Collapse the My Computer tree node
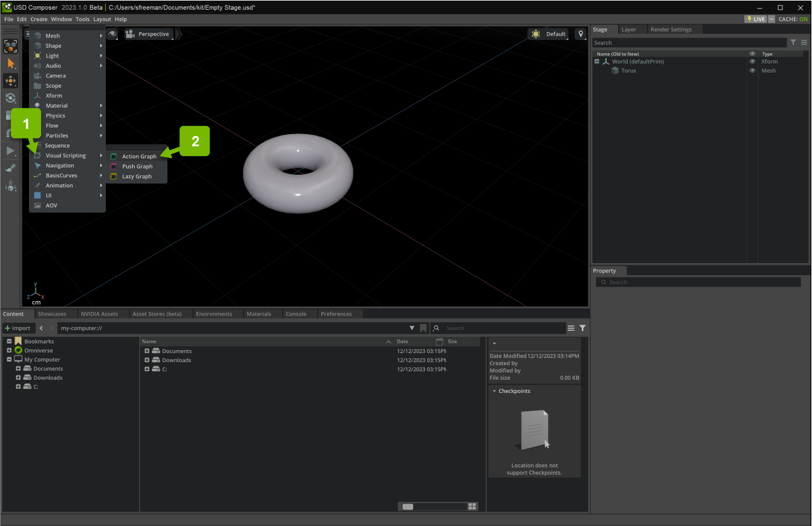This screenshot has height=526, width=812. click(9, 360)
